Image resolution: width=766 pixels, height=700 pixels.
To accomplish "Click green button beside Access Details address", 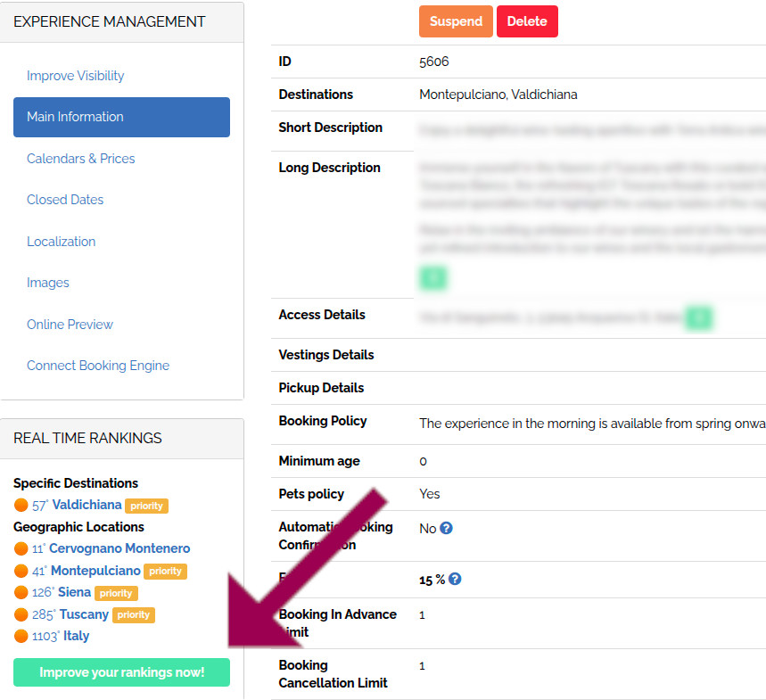I will tap(699, 317).
